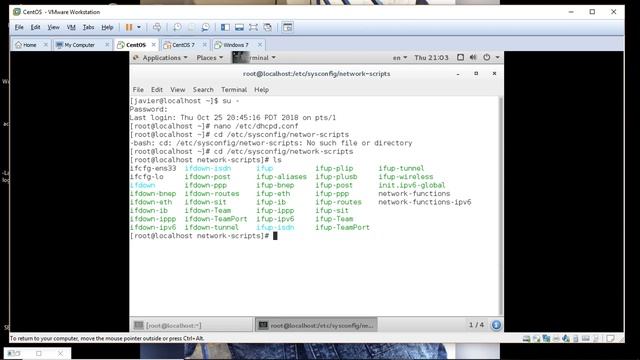Image resolution: width=640 pixels, height=360 pixels.
Task: Click the ifdown-TeamPort script name
Action: 216,219
